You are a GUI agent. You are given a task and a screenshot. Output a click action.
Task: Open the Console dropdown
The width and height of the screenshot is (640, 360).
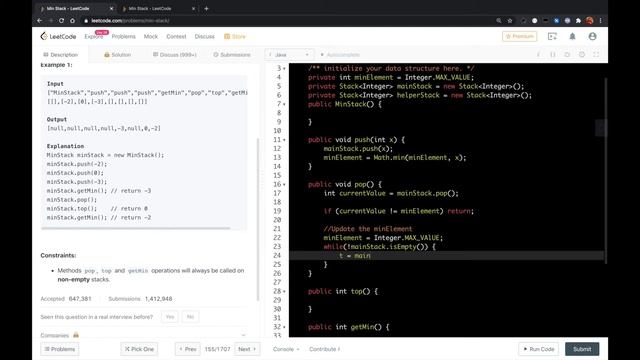point(286,349)
